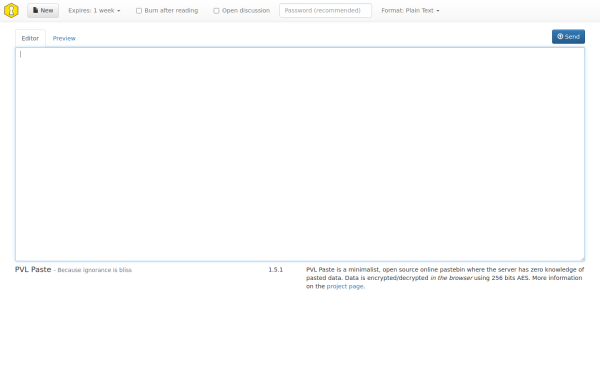This screenshot has height=375, width=600.
Task: Click the upload icon inside Send button
Action: (x=560, y=36)
